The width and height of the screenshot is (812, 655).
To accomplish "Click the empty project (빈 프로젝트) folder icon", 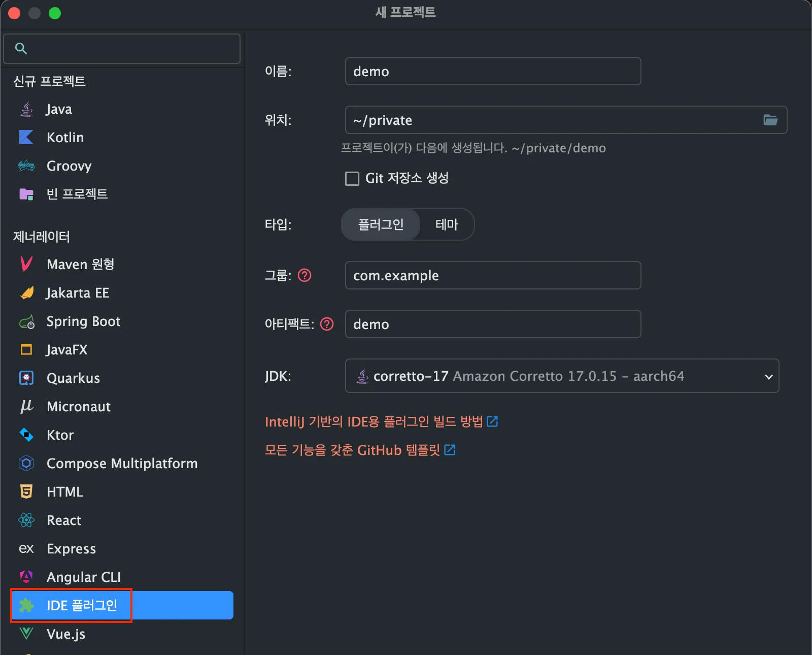I will click(26, 194).
